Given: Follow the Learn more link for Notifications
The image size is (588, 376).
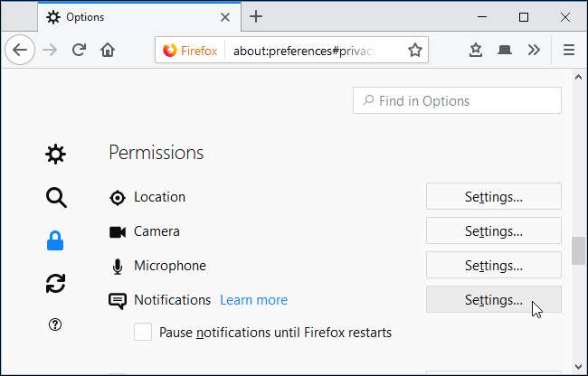Looking at the screenshot, I should 253,300.
